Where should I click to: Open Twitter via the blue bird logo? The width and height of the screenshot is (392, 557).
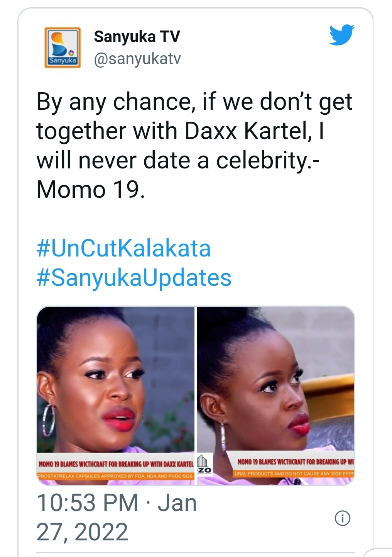point(342,35)
